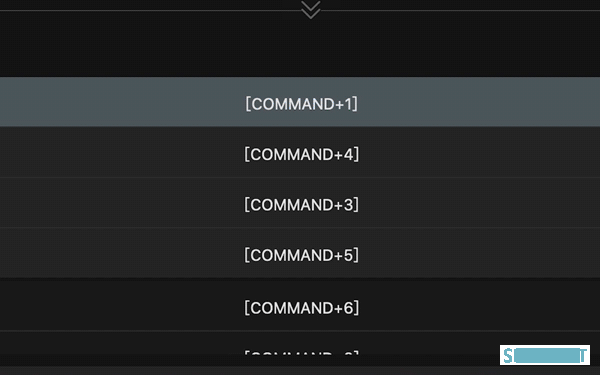Collapse the panel using the double-chevron icon
This screenshot has width=600, height=375.
point(311,10)
